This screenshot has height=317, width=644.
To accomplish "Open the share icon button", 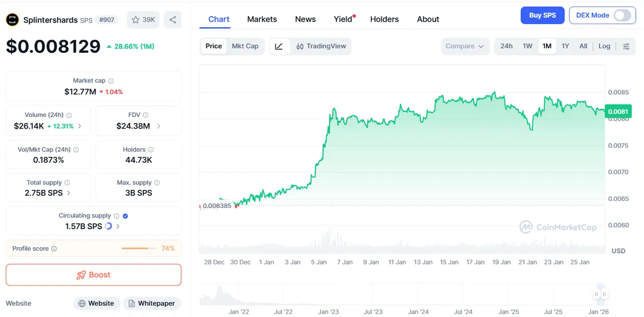I will click(173, 20).
